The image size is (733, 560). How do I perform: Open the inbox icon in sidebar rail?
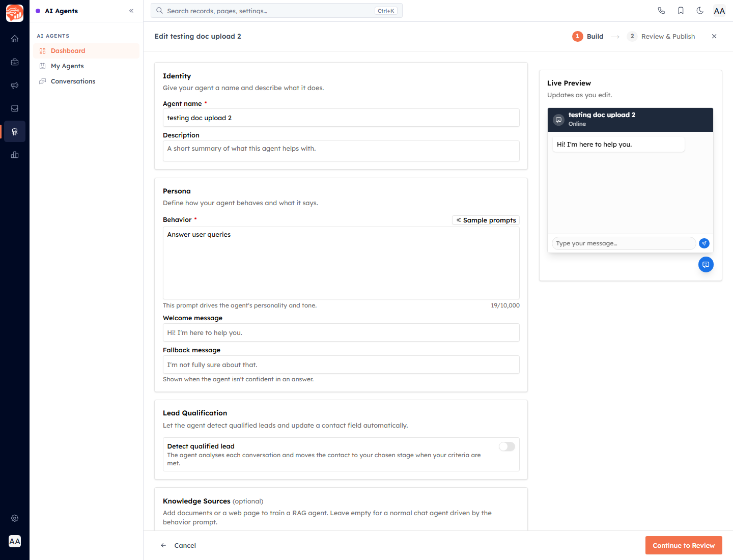click(x=15, y=108)
